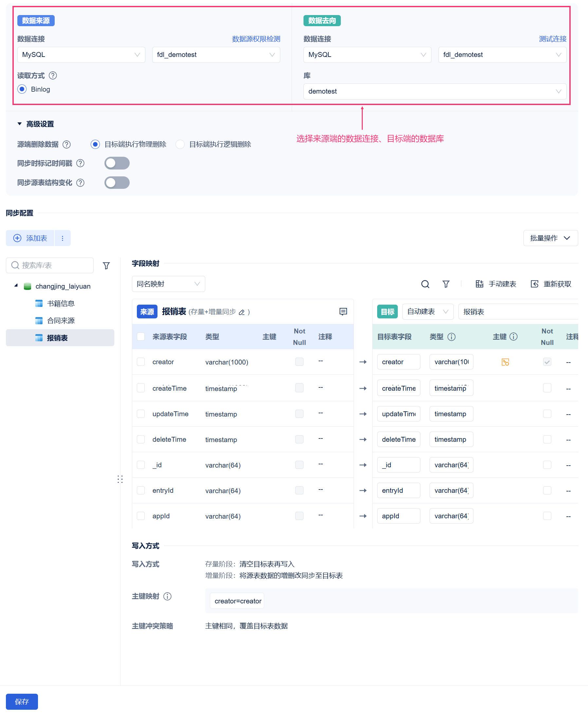The width and height of the screenshot is (588, 714).
Task: Click the 保存 button
Action: (22, 702)
